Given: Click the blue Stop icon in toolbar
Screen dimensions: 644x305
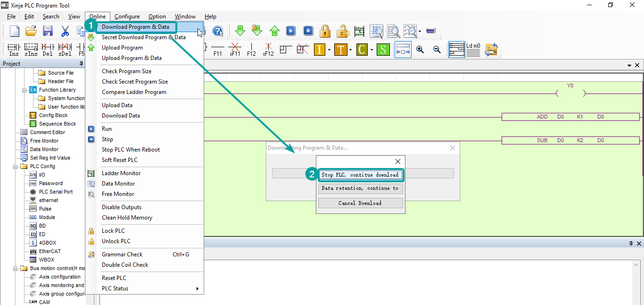Looking at the screenshot, I should point(308,31).
